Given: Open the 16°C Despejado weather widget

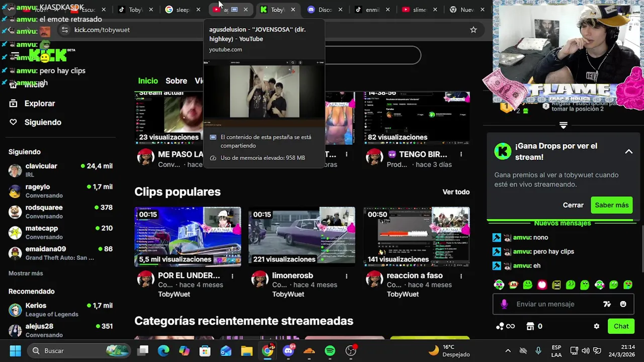Looking at the screenshot, I should (x=449, y=350).
